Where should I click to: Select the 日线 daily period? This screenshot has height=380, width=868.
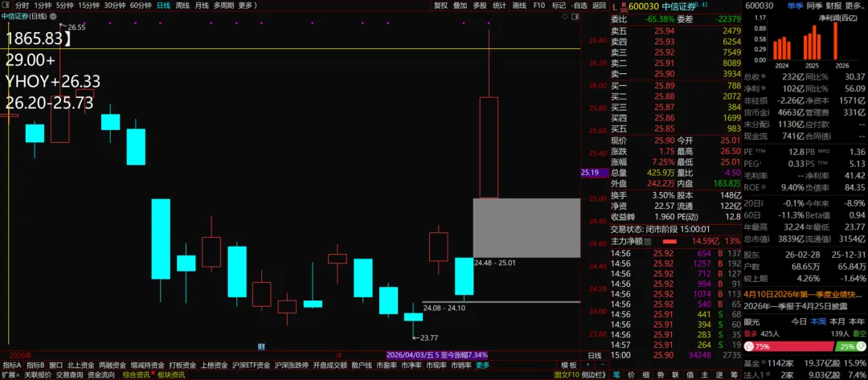pyautogui.click(x=163, y=5)
